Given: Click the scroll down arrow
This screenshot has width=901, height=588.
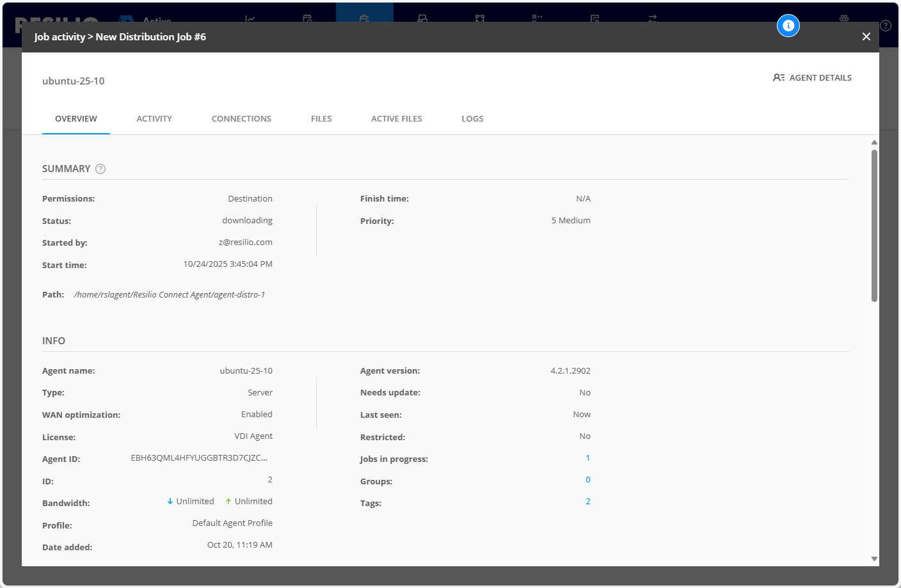Looking at the screenshot, I should click(x=874, y=559).
